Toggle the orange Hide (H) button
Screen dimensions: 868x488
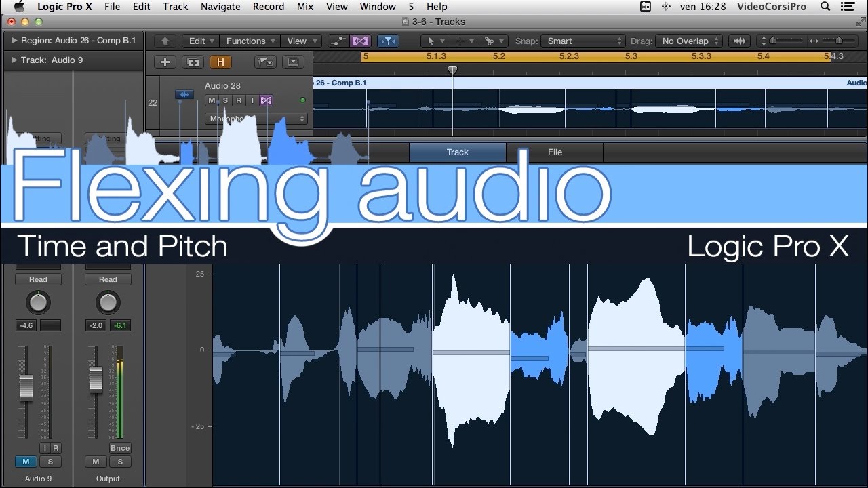220,62
